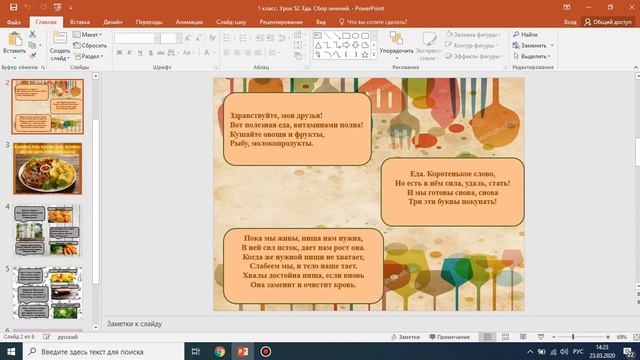Click Упорядочить arrange icon

point(396,39)
